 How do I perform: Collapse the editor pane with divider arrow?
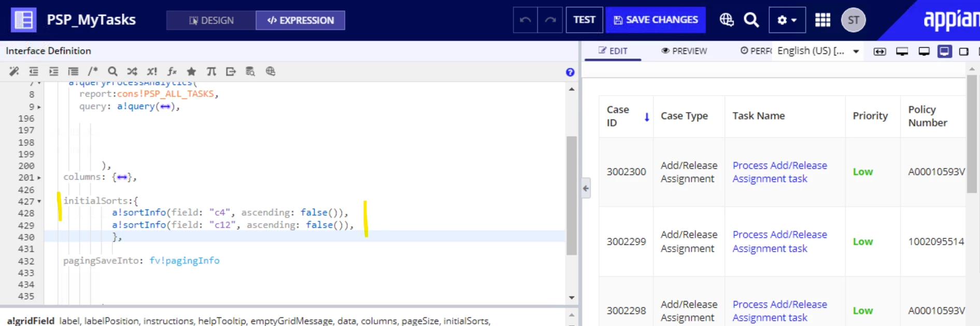(x=586, y=188)
